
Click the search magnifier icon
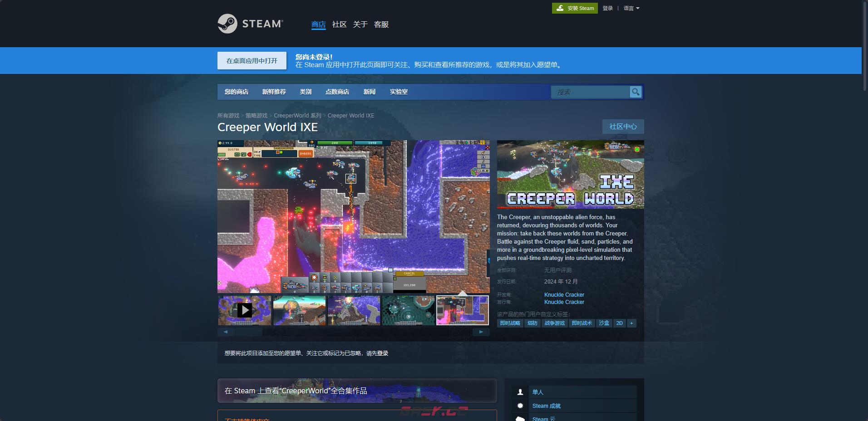(x=636, y=92)
